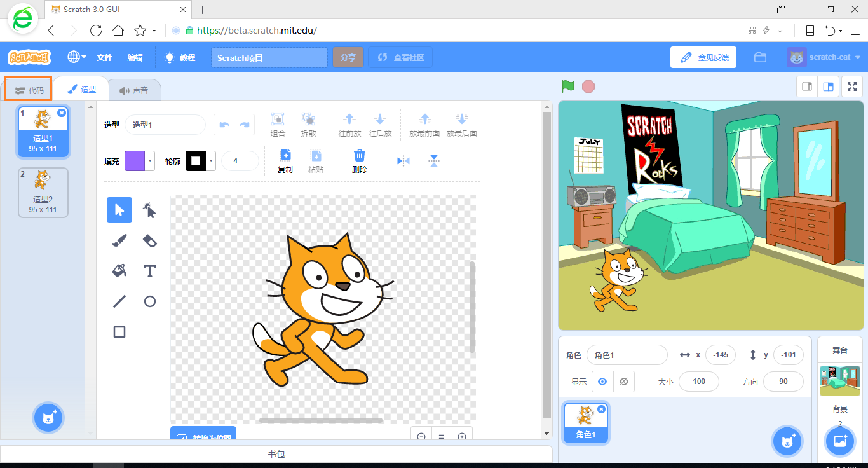Click the 分享 share button

pos(348,57)
